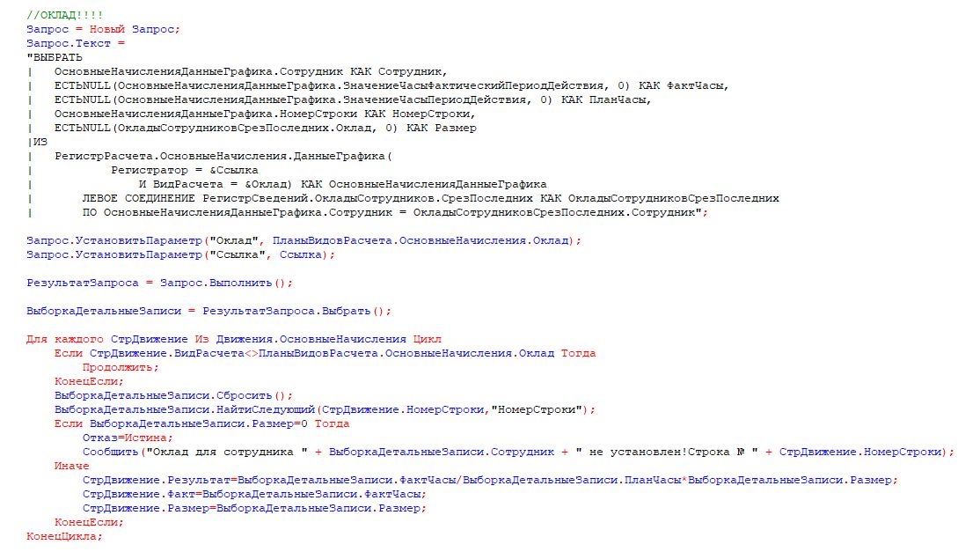This screenshot has height=552, width=980.
Task: Click the &Оклад parameter in query
Action: (266, 184)
